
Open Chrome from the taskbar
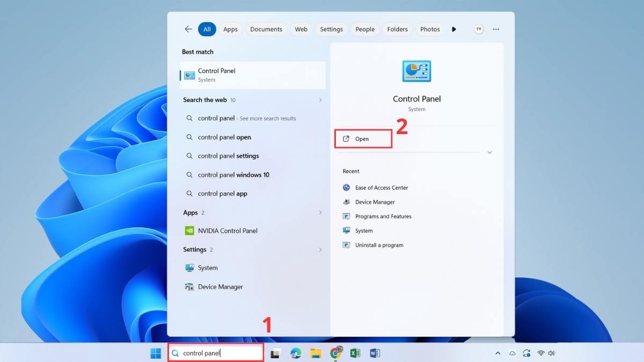tap(335, 353)
